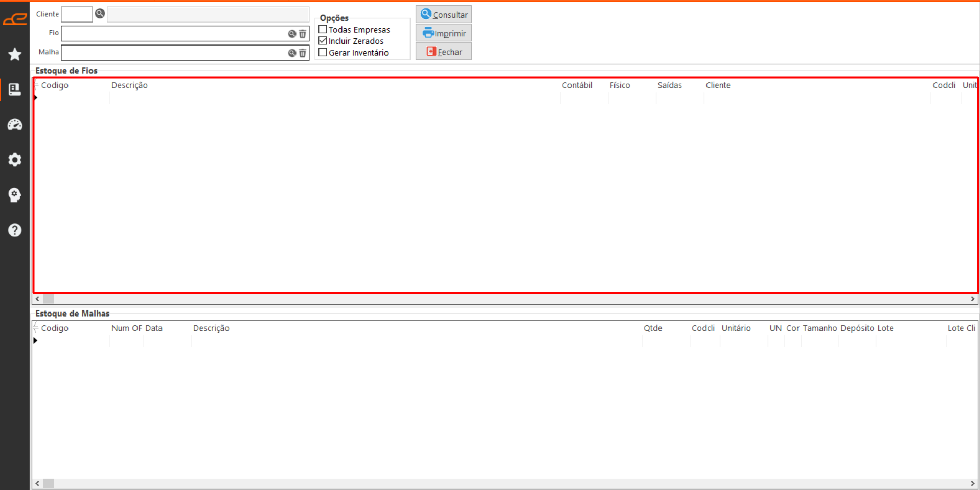Open settings gear in sidebar
The width and height of the screenshot is (980, 490).
click(15, 160)
